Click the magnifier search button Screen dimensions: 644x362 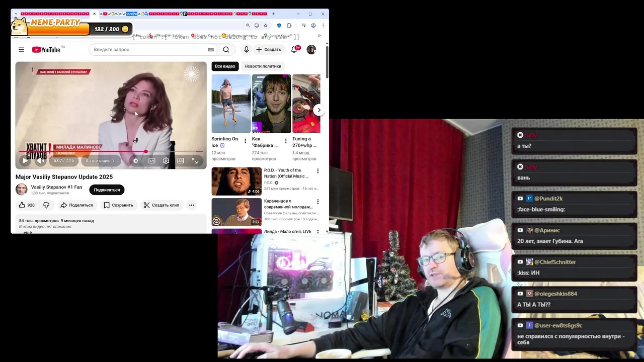point(226,49)
